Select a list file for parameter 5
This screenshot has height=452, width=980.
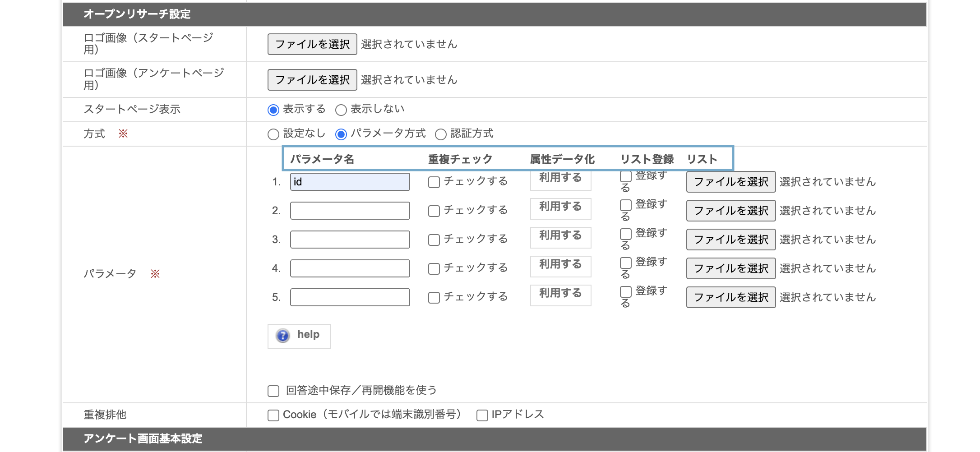[x=730, y=297]
